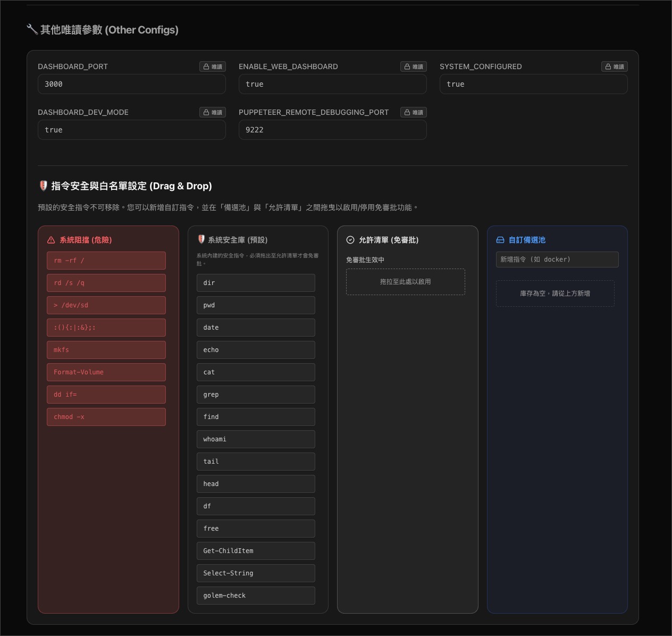The image size is (672, 636).
Task: Click the PUPPETEER_REMOTE_DEBUGGING_PORT label text
Action: 314,112
